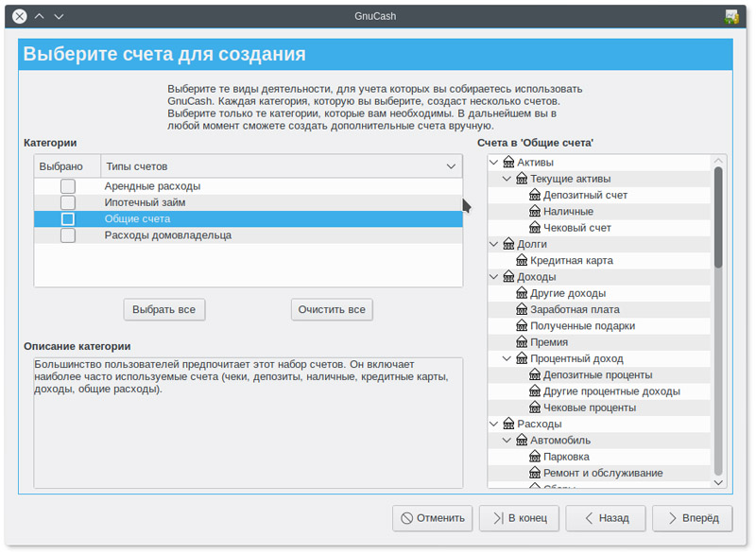Click the account icon beside Процентный доход
Screen dimensions: 756x555
click(522, 358)
